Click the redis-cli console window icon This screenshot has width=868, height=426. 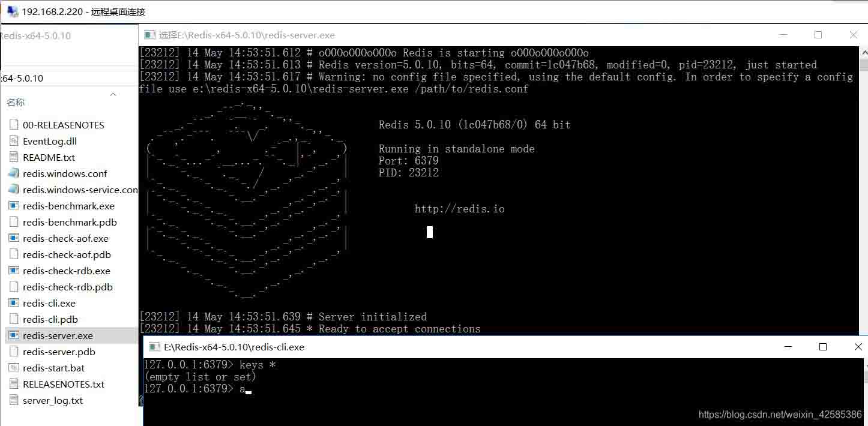tap(154, 347)
